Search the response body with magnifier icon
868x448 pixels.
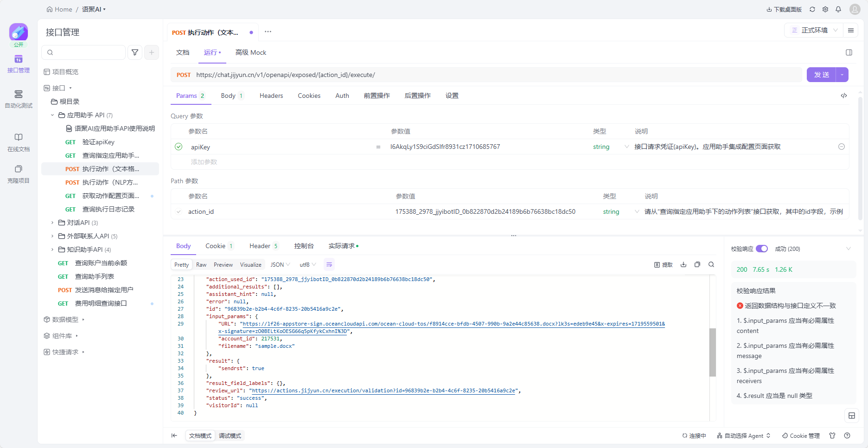[x=711, y=265]
